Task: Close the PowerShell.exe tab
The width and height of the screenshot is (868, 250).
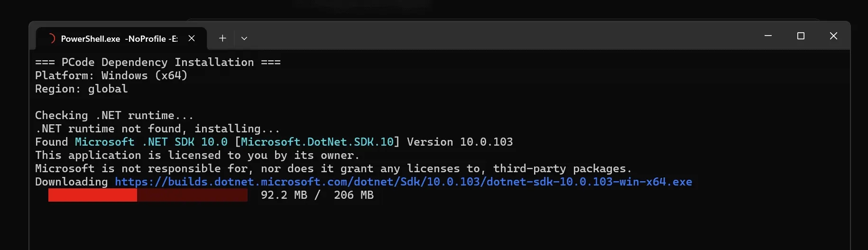Action: tap(192, 38)
